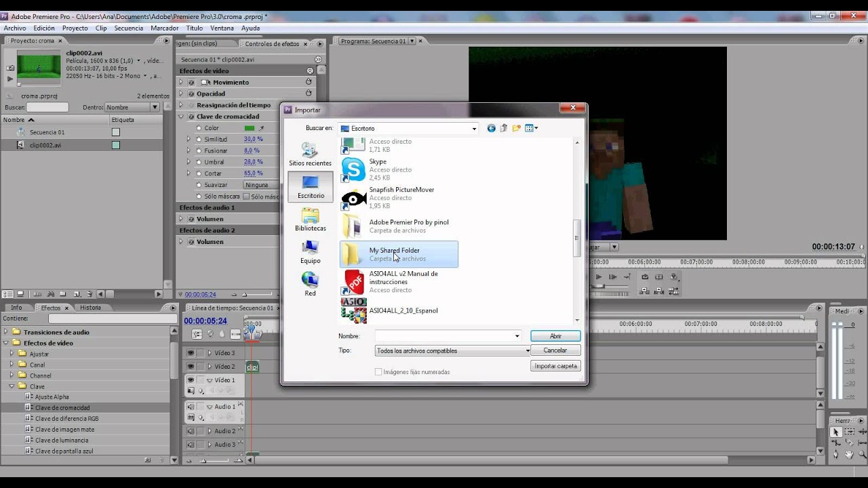Image resolution: width=868 pixels, height=488 pixels.
Task: Expand the Movimiento effect properties
Action: 181,82
